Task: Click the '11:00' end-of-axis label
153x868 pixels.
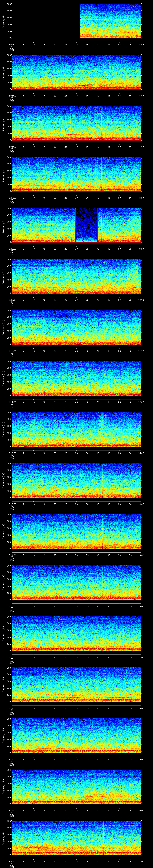Action: pos(141,351)
